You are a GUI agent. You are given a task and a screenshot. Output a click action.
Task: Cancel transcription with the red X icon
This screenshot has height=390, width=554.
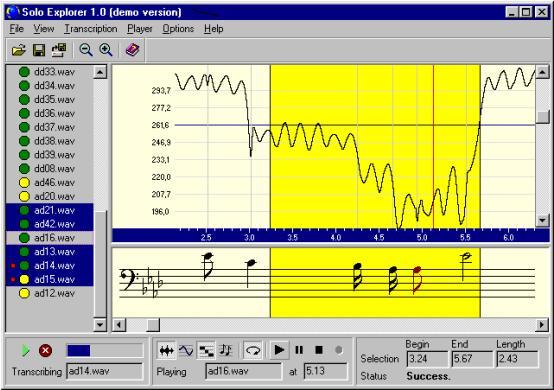point(45,351)
